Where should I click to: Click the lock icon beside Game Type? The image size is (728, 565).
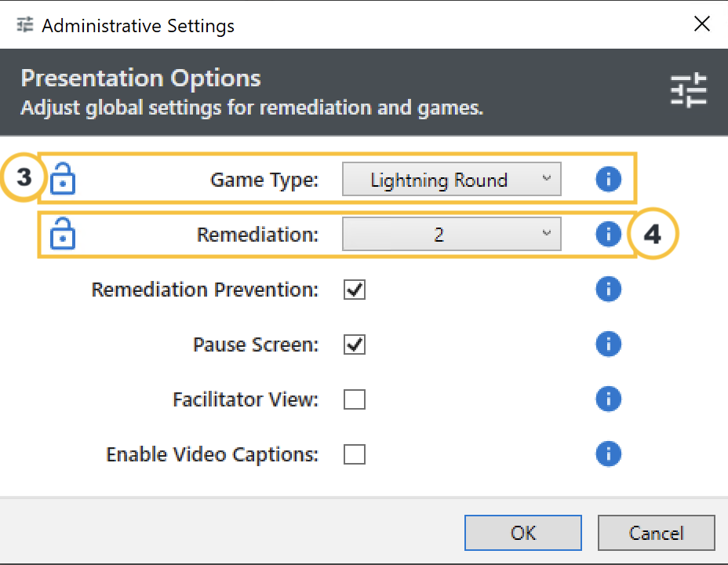point(63,180)
